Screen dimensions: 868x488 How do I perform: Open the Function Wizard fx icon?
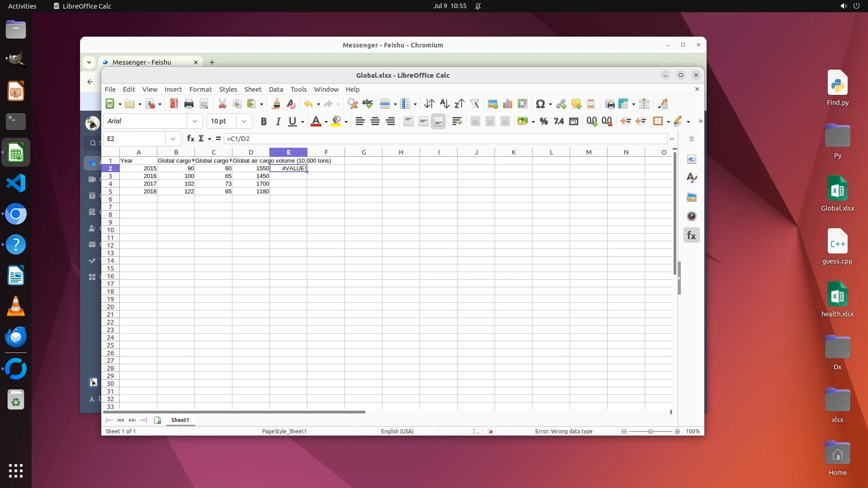click(190, 139)
